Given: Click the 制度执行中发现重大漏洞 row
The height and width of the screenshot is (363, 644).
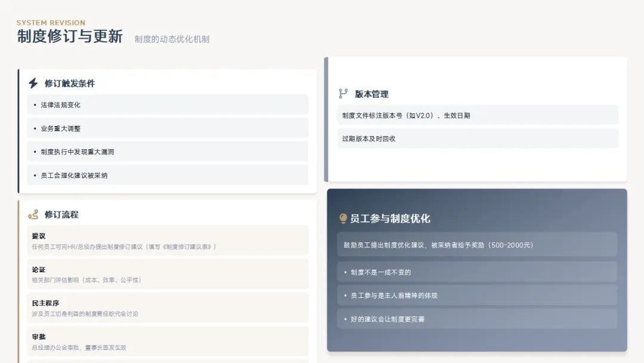Looking at the screenshot, I should 168,152.
